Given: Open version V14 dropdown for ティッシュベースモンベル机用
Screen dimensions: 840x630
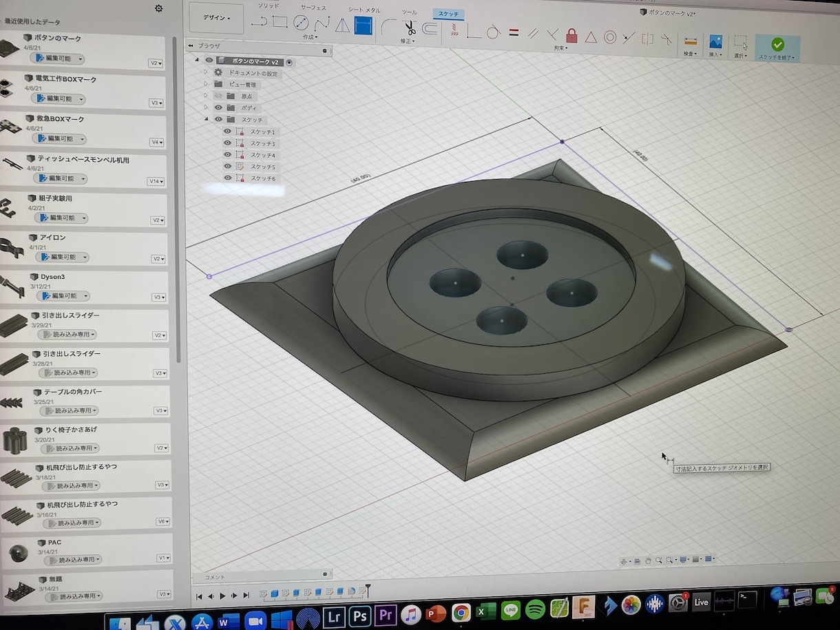Looking at the screenshot, I should (x=156, y=181).
